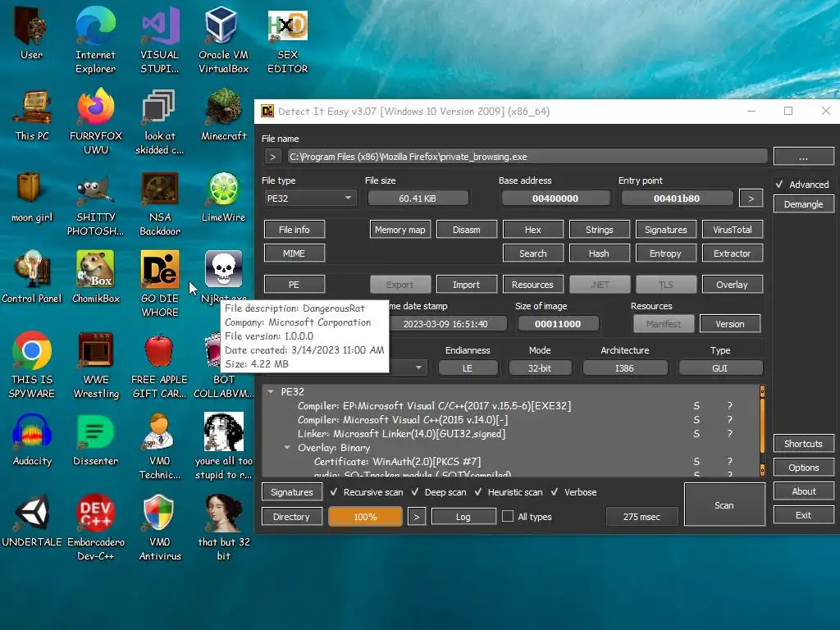Image resolution: width=840 pixels, height=630 pixels.
Task: Open the Resources button
Action: [533, 285]
